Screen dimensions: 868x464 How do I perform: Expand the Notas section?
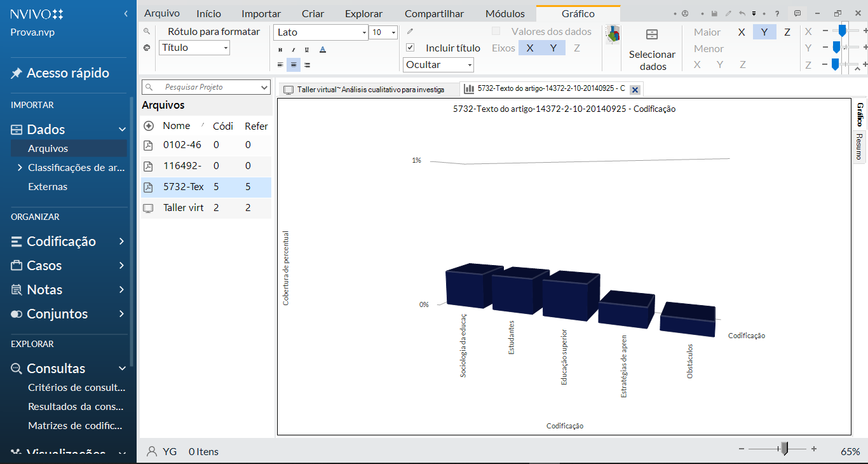tap(121, 290)
